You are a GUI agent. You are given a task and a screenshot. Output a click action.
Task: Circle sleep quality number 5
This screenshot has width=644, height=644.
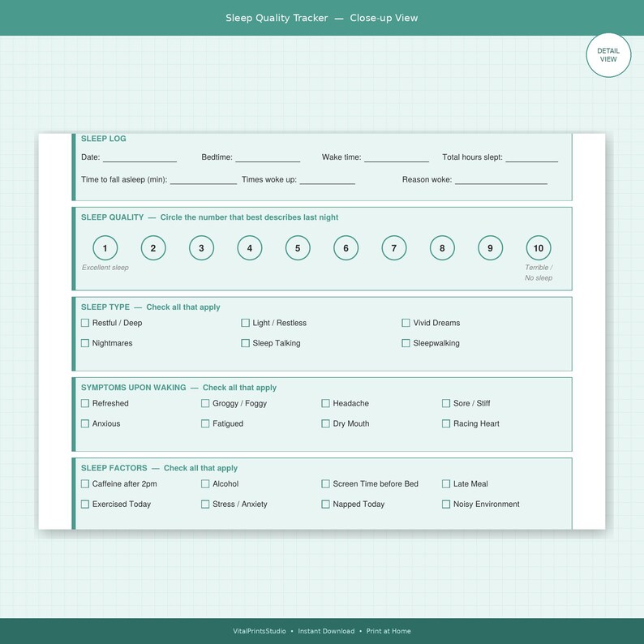(x=298, y=248)
